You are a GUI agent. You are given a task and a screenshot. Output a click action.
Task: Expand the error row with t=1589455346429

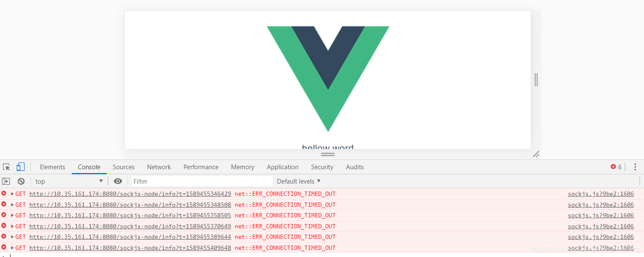tap(12, 194)
